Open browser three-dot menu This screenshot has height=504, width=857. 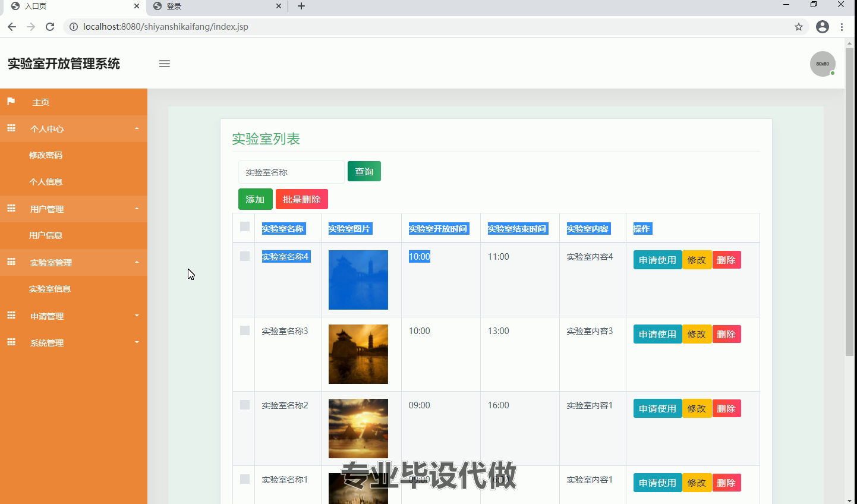point(842,27)
